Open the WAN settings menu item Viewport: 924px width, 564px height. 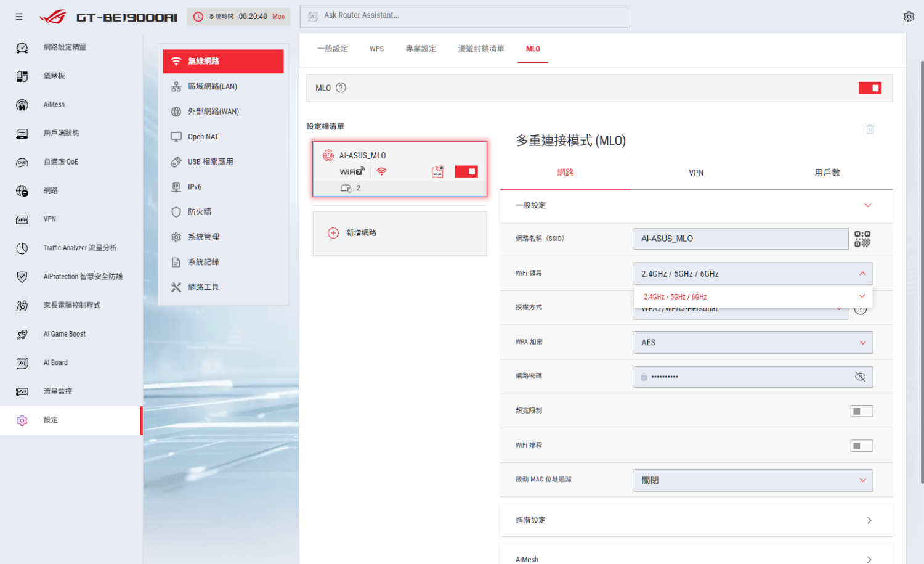[223, 112]
